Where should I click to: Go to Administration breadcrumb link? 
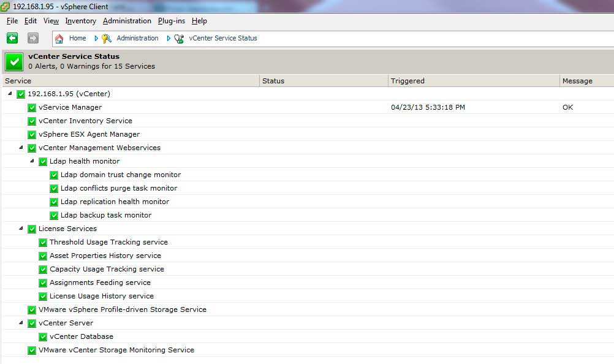[x=137, y=38]
